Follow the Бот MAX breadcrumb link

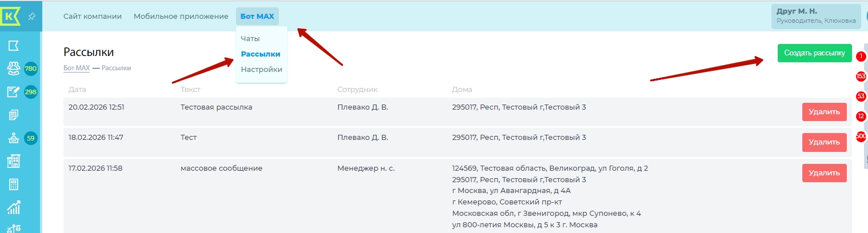point(77,68)
